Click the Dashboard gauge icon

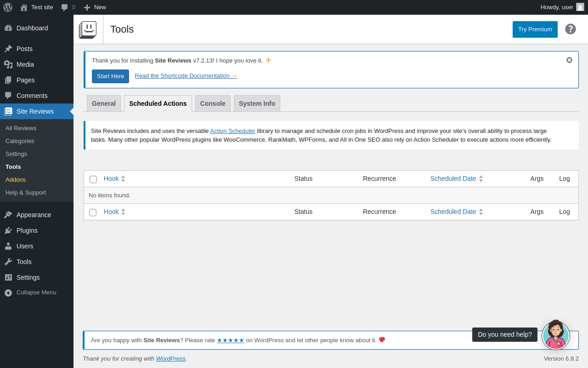coord(8,28)
